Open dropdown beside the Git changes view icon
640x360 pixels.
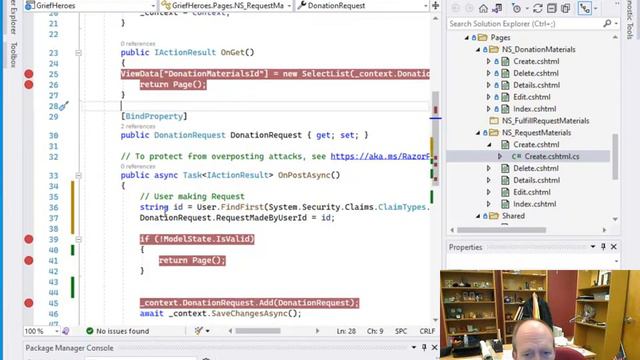click(596, 8)
